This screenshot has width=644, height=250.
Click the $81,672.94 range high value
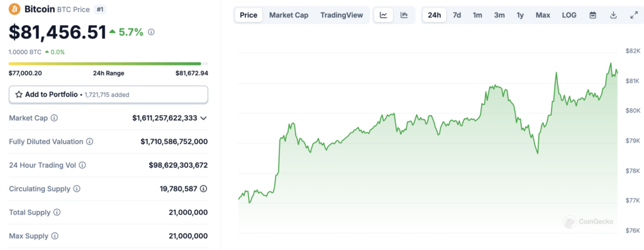[191, 73]
